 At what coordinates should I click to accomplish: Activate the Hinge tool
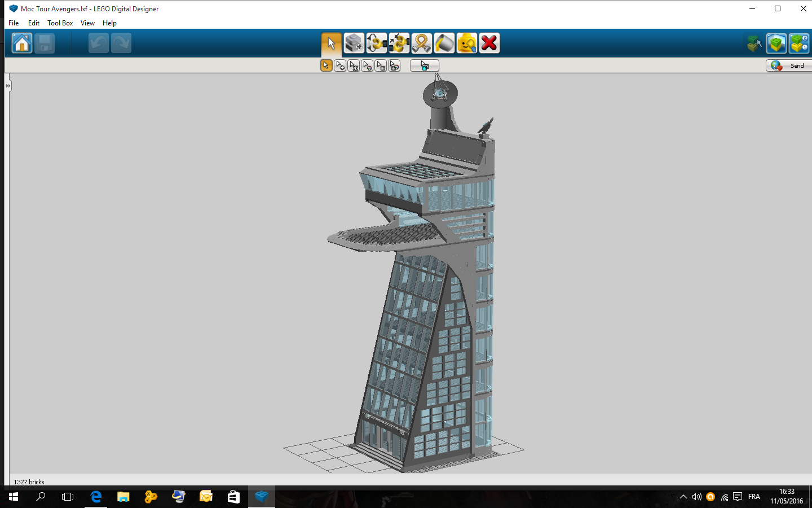(376, 43)
